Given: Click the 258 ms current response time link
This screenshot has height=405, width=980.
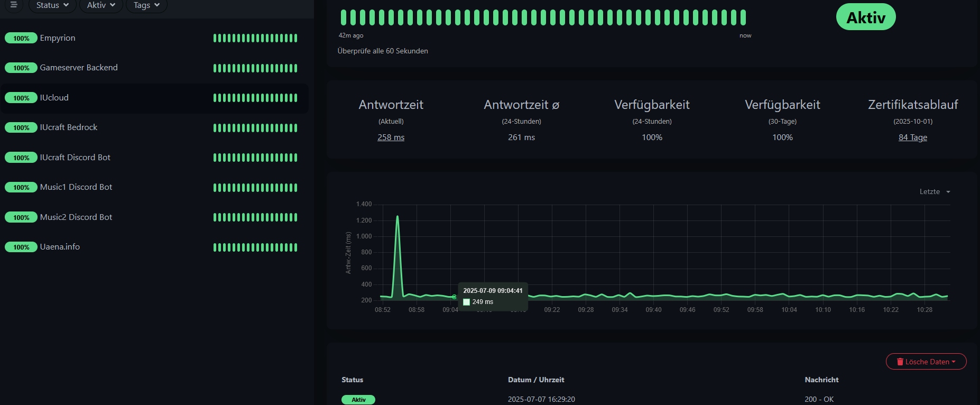Looking at the screenshot, I should point(391,137).
